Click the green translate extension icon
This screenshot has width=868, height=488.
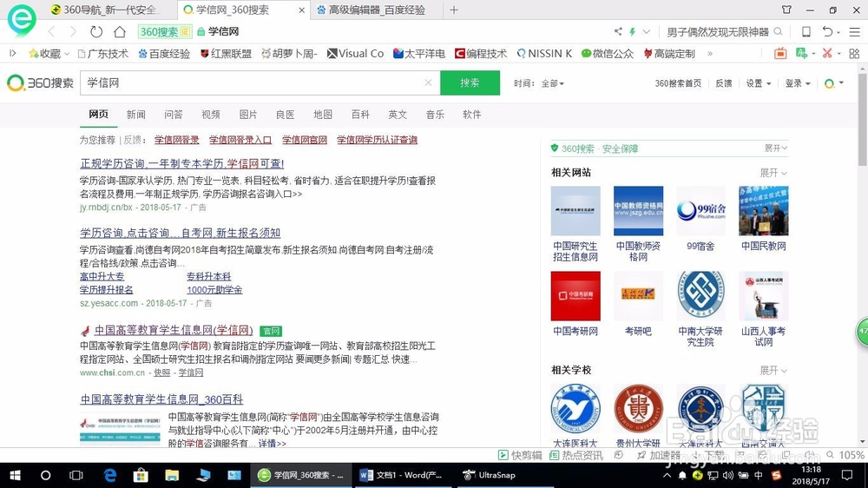(x=801, y=53)
